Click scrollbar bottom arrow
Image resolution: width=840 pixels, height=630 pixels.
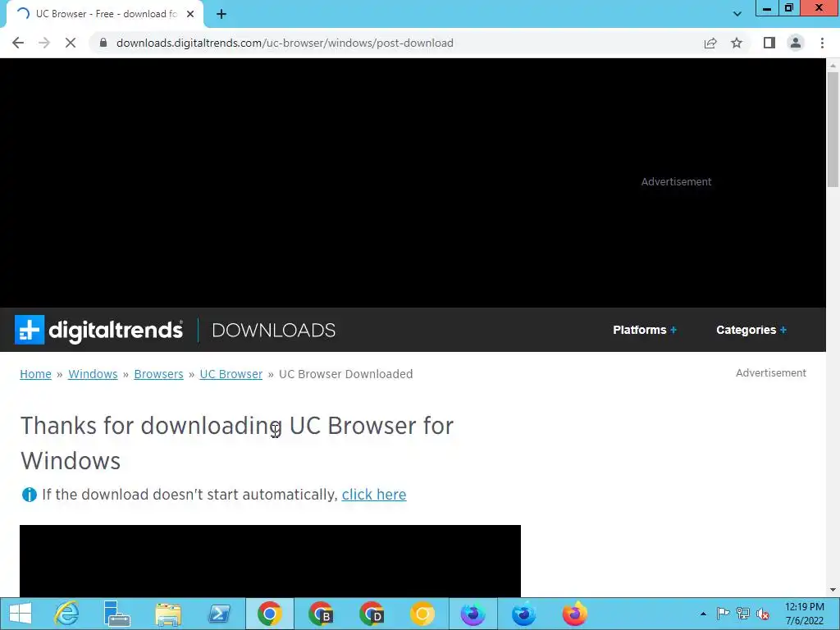point(833,591)
